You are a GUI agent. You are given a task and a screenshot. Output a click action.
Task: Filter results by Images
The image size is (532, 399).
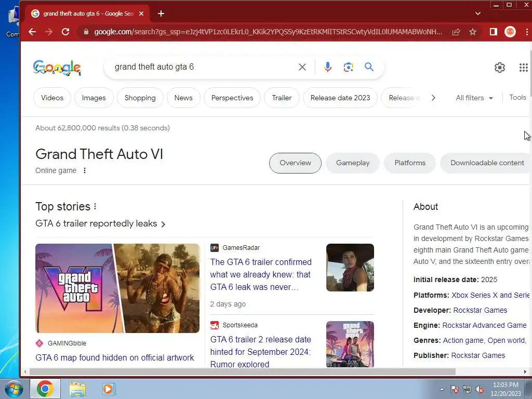(94, 98)
